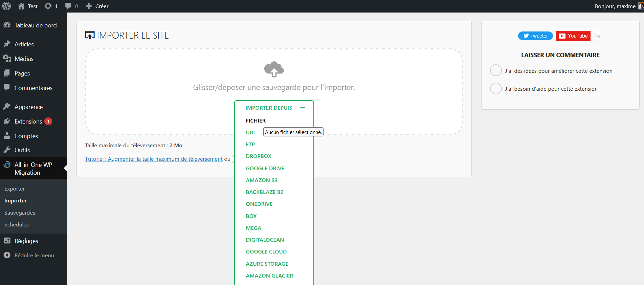Click the Médias library icon
The width and height of the screenshot is (644, 285).
(7, 59)
